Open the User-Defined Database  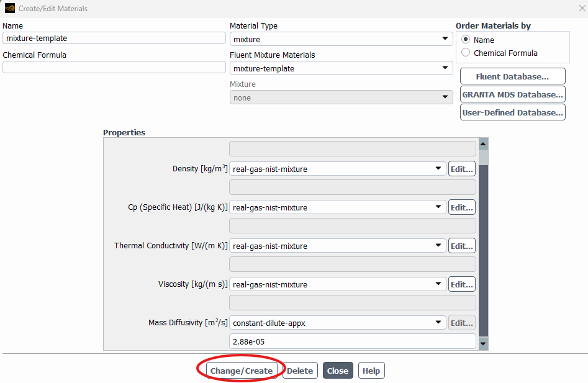point(513,112)
